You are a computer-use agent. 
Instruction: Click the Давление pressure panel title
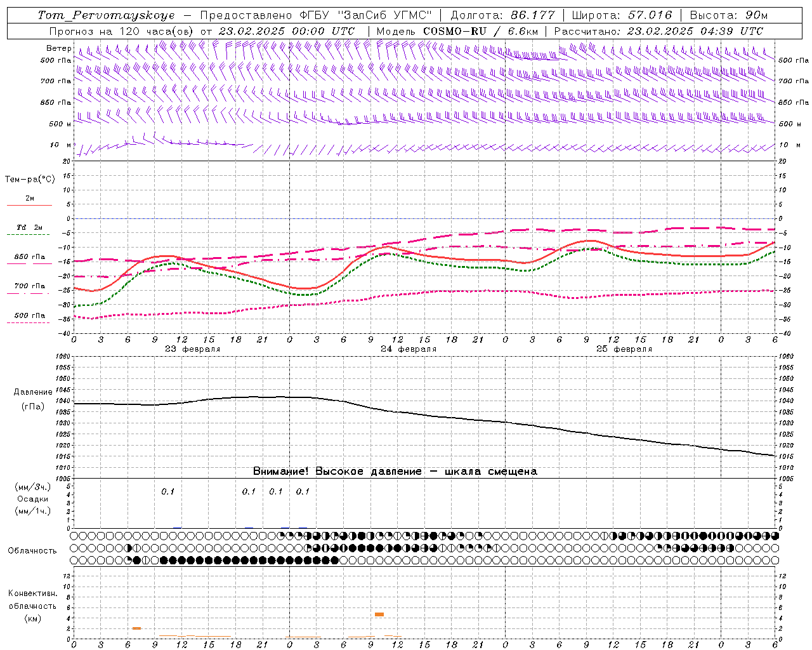[32, 392]
